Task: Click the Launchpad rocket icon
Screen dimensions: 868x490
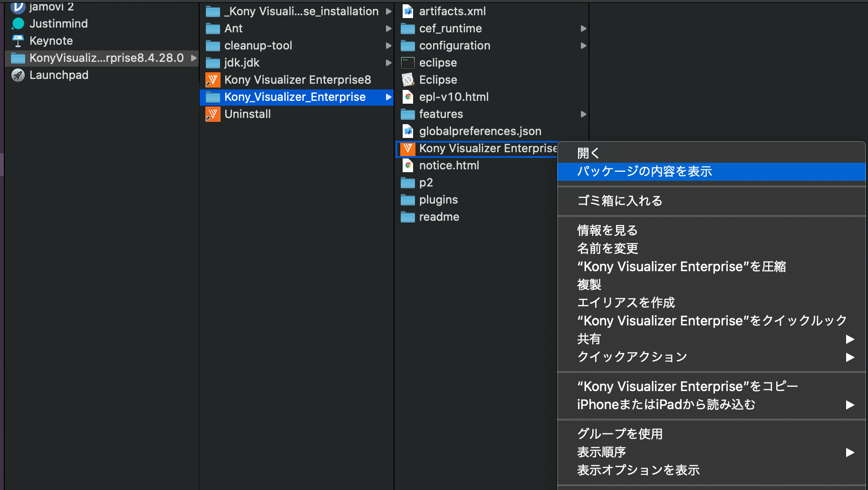Action: pyautogui.click(x=18, y=75)
